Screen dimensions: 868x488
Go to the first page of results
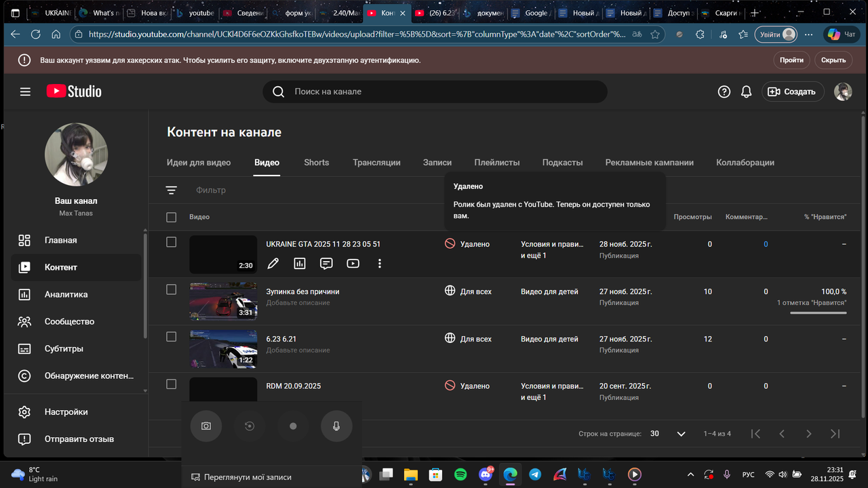[x=755, y=434]
